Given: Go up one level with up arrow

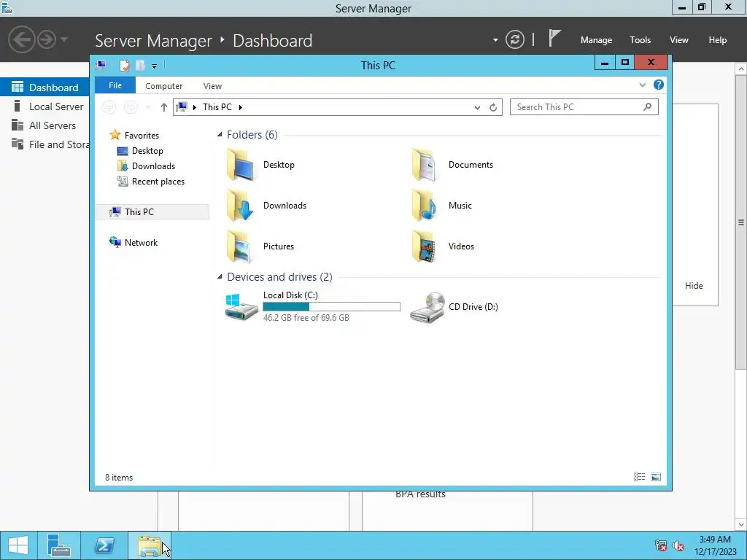Looking at the screenshot, I should coord(164,108).
